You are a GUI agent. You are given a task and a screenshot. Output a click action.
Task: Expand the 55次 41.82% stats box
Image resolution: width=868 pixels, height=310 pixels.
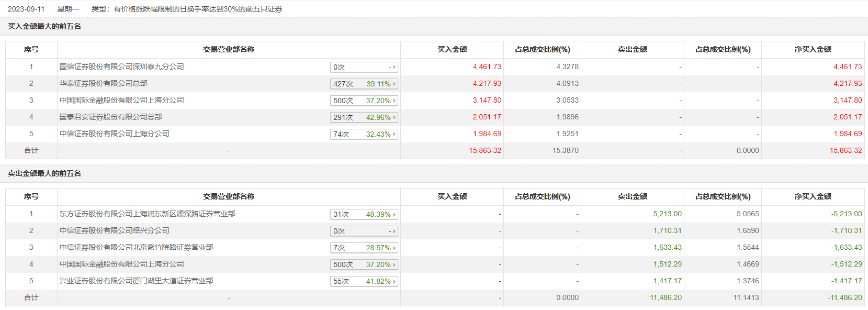[364, 281]
